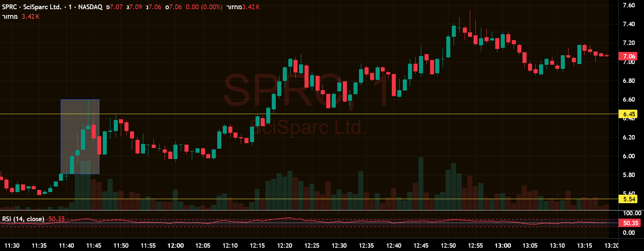The height and width of the screenshot is (251, 644).
Task: Click the RSI legend value 50.35
Action: point(56,219)
